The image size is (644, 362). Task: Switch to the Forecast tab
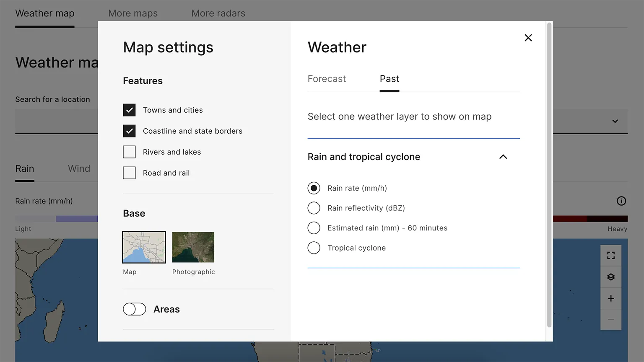click(x=327, y=79)
